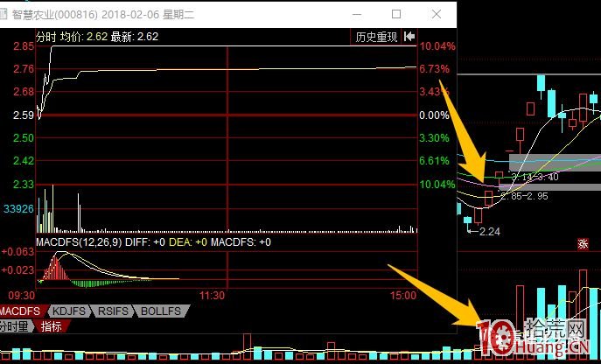This screenshot has width=601, height=364.
Task: Switch to the MACDFS indicator tab
Action: (22, 311)
